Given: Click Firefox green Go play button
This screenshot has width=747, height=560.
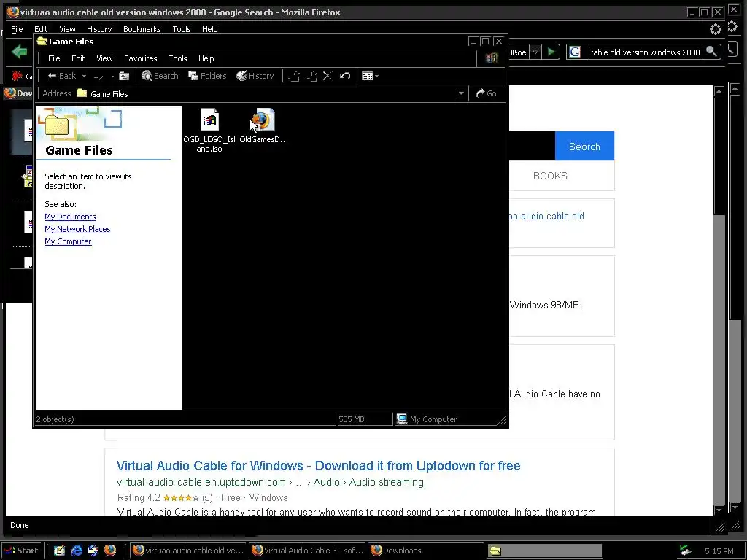Looking at the screenshot, I should [x=551, y=52].
